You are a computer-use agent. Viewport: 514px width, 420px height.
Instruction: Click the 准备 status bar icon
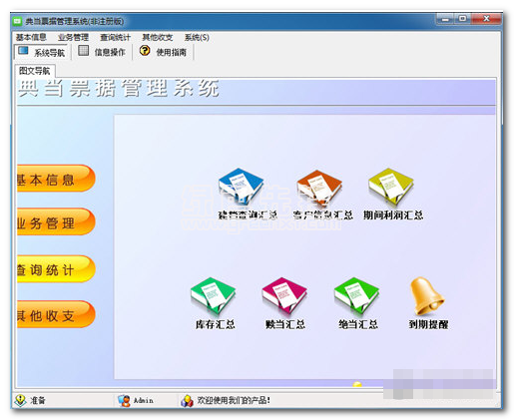click(21, 400)
